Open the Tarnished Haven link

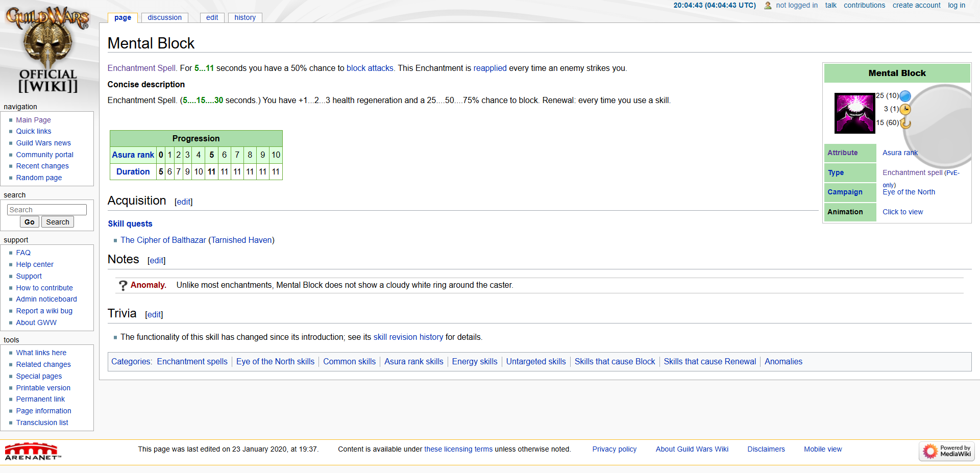pyautogui.click(x=241, y=240)
